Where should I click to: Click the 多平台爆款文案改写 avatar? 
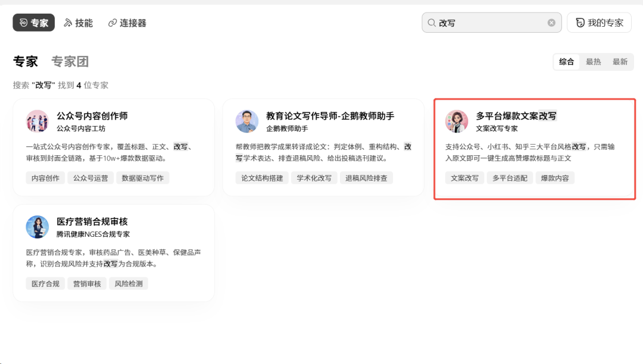[x=457, y=121]
